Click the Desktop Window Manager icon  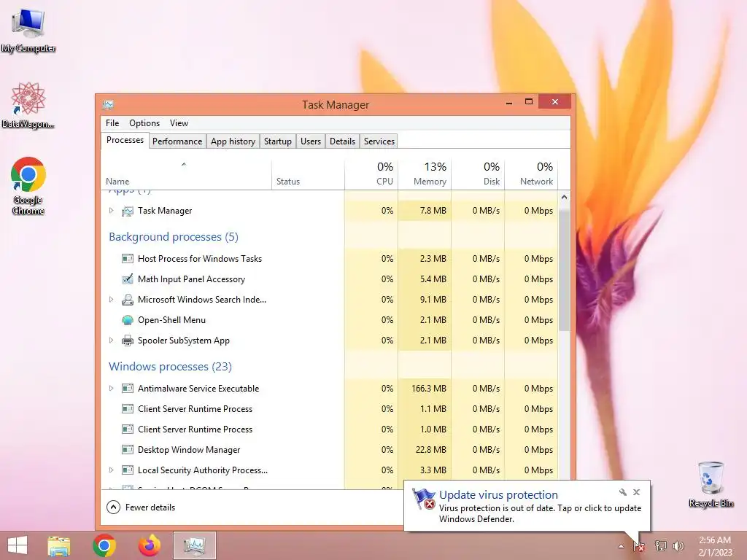(x=127, y=449)
